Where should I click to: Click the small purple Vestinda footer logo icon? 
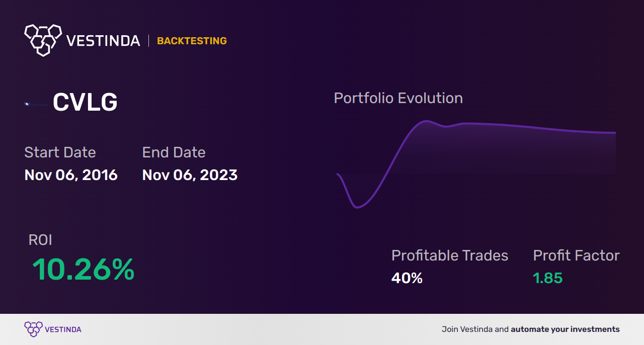pyautogui.click(x=33, y=329)
